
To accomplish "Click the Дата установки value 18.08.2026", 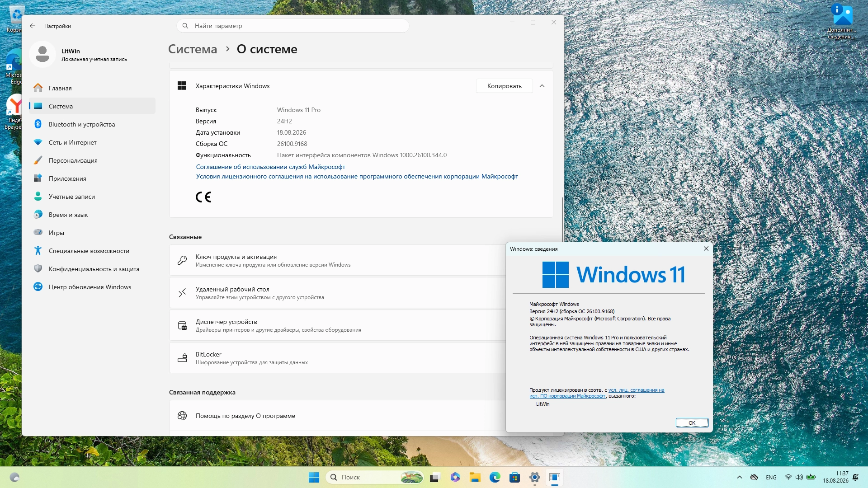I will click(x=292, y=132).
